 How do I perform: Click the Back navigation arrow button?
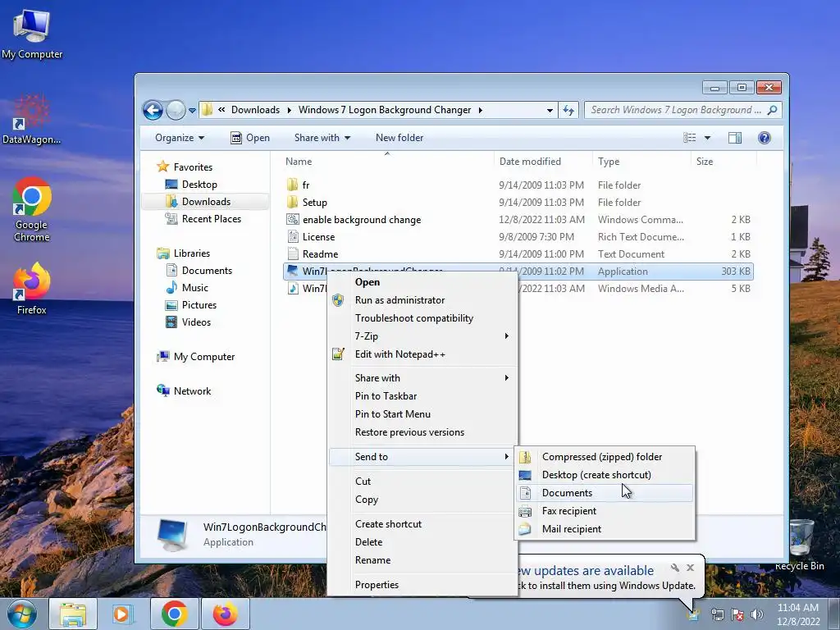coord(153,111)
